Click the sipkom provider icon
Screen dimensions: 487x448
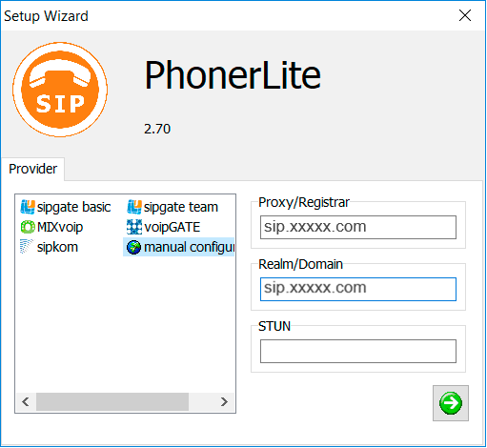pyautogui.click(x=27, y=247)
